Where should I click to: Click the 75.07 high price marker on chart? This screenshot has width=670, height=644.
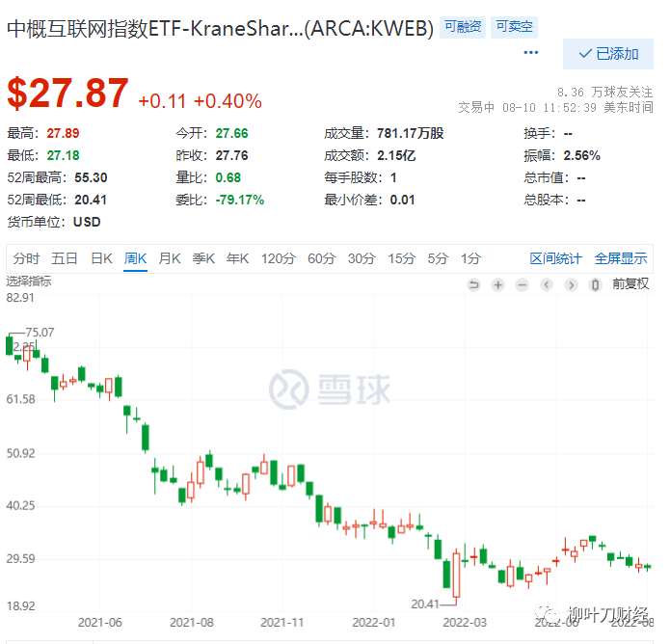(40, 332)
